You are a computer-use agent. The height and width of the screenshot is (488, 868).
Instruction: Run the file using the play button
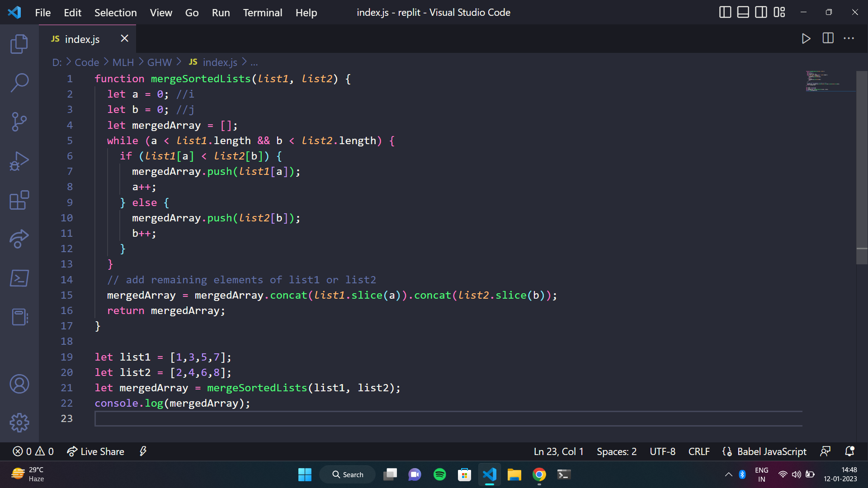pyautogui.click(x=807, y=38)
